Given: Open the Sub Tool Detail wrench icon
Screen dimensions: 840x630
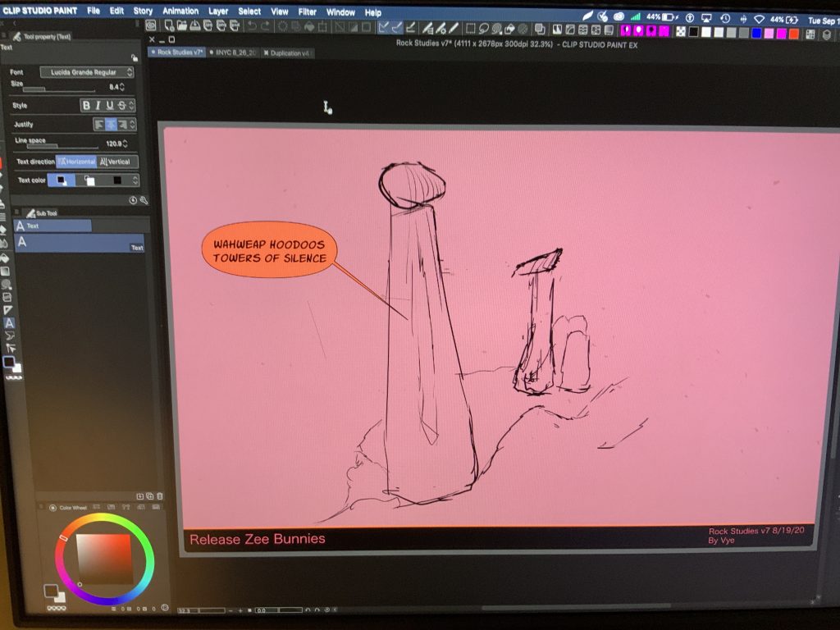Looking at the screenshot, I should click(x=143, y=200).
